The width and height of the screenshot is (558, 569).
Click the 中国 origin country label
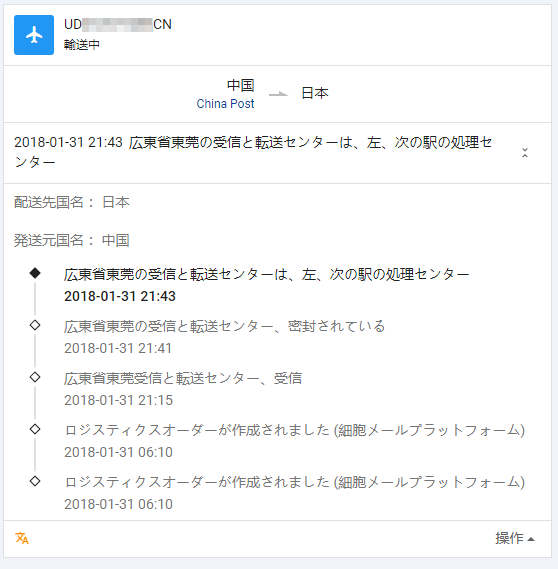click(x=241, y=86)
